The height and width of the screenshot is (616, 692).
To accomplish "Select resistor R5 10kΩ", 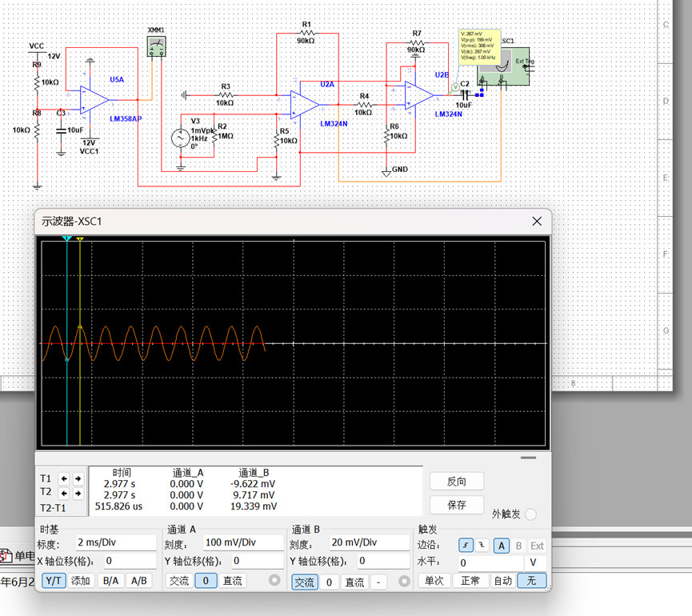I will [x=277, y=140].
